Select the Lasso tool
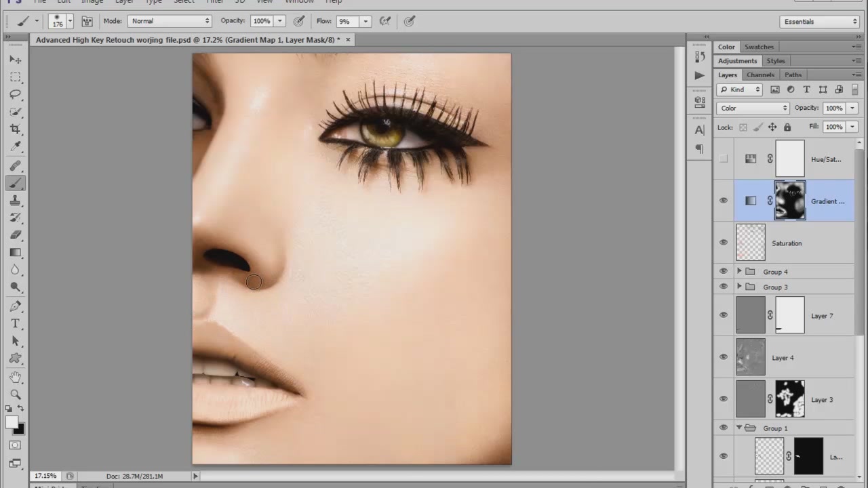 click(x=15, y=94)
